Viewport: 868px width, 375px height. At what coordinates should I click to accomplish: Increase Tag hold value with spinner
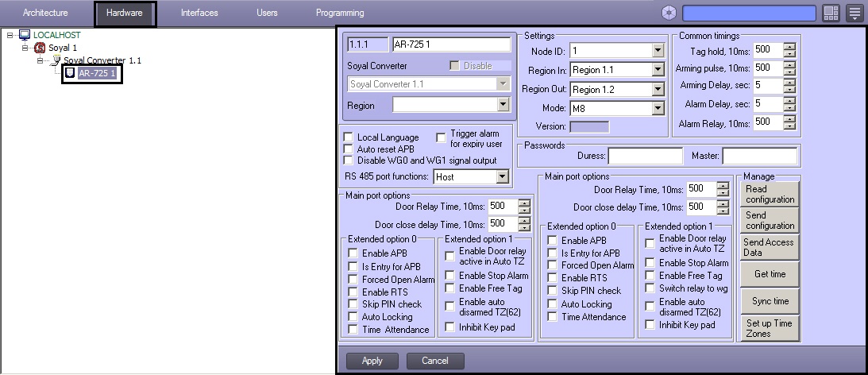[789, 47]
